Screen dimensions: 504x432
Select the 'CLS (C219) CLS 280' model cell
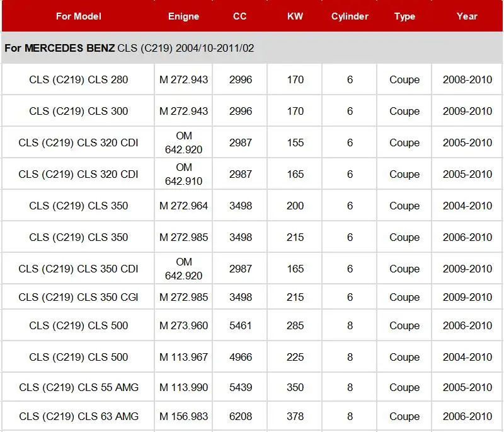click(78, 79)
